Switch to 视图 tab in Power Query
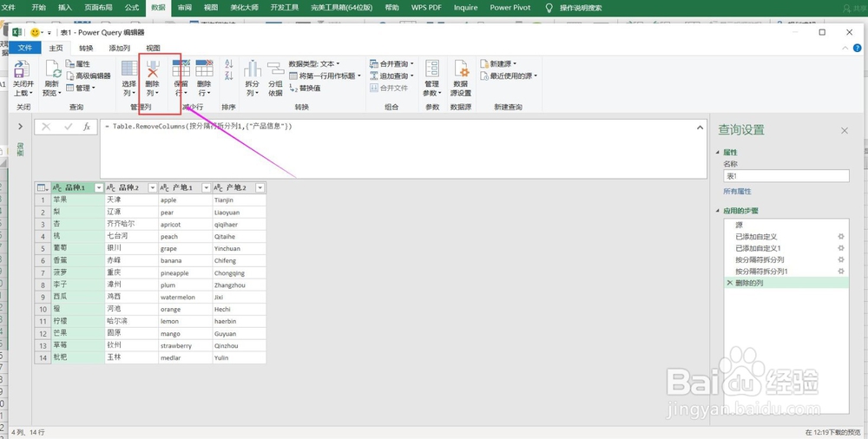This screenshot has width=868, height=439. point(153,49)
